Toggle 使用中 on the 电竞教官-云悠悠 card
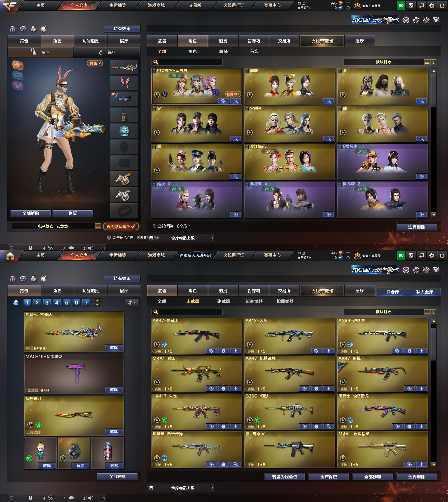448x502 pixels. (233, 94)
